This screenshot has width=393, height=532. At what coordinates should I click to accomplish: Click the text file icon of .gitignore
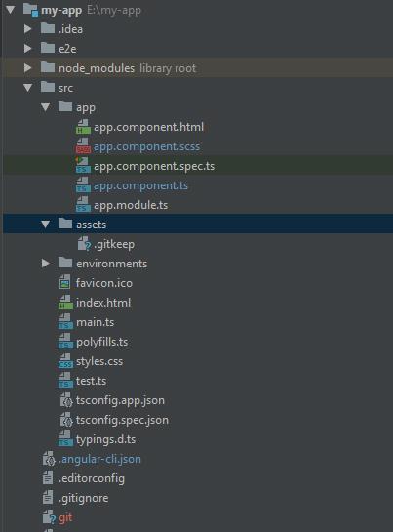48,498
